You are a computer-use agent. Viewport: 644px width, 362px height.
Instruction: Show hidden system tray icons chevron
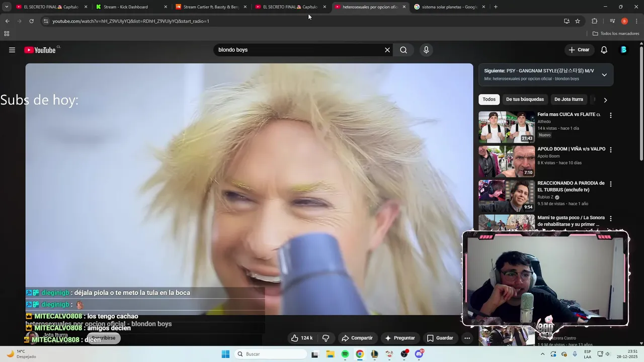coord(542,354)
